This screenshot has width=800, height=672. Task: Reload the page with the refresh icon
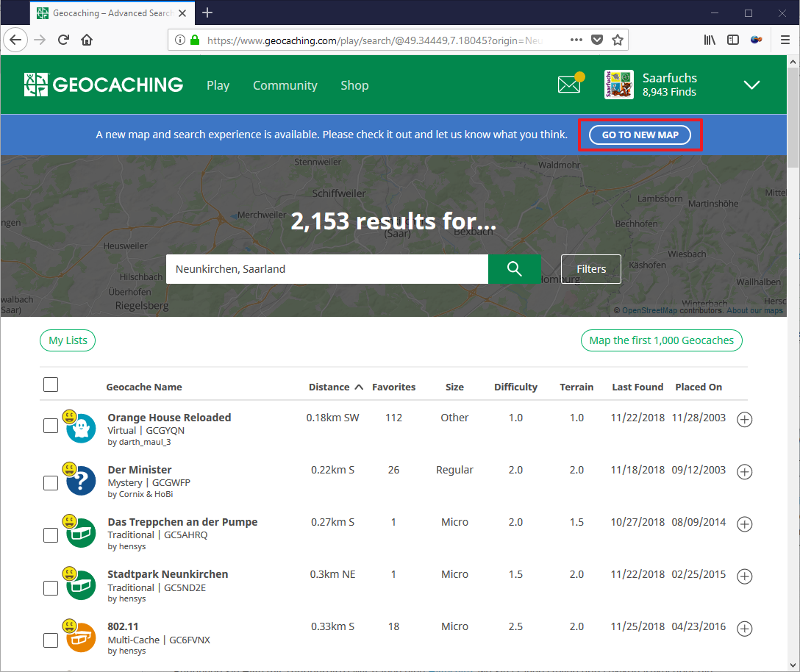[63, 40]
